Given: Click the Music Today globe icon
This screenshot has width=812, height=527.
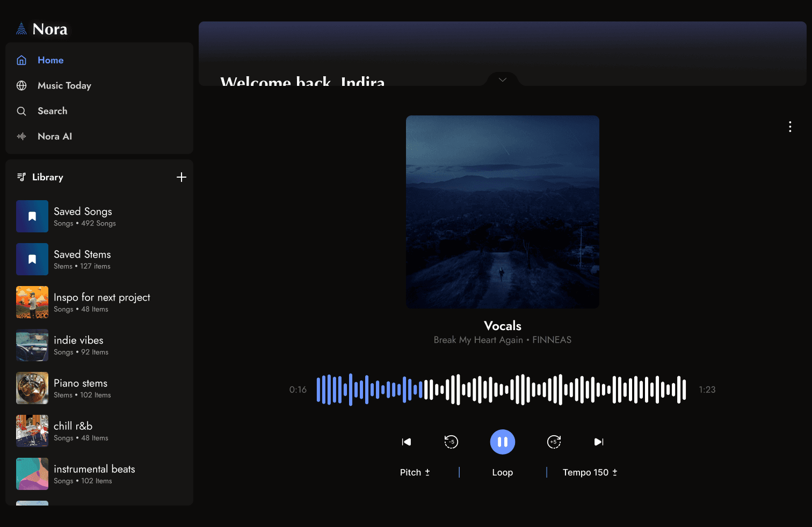Looking at the screenshot, I should tap(21, 85).
